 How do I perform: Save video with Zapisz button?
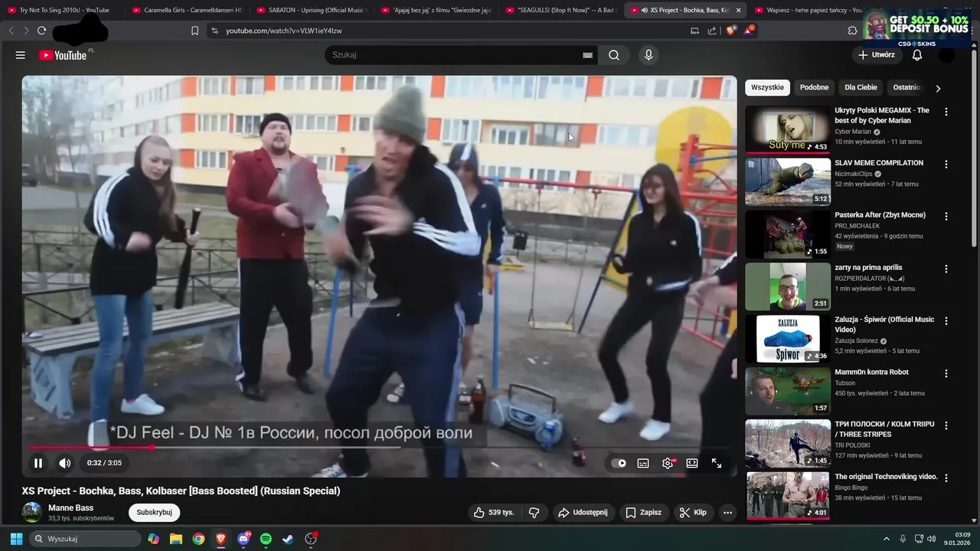point(643,513)
